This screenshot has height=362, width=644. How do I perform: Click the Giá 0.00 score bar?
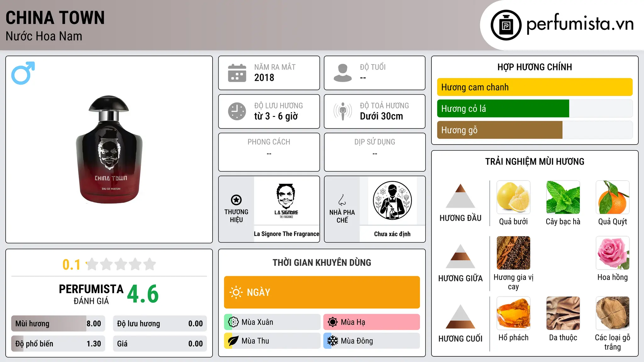tap(160, 343)
